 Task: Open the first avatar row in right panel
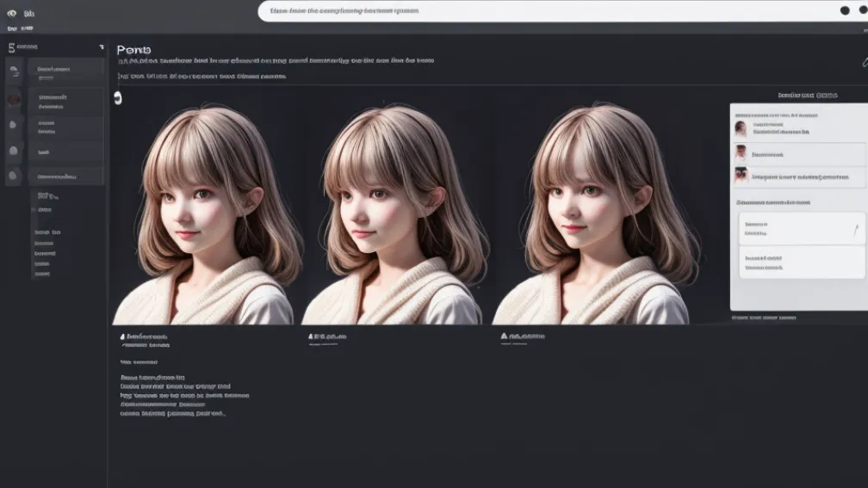[797, 128]
